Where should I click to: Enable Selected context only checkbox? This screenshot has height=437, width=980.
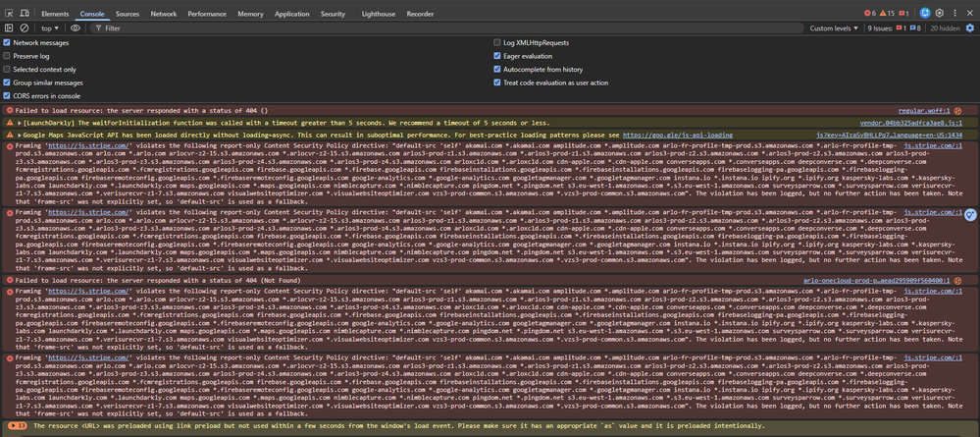pyautogui.click(x=7, y=70)
